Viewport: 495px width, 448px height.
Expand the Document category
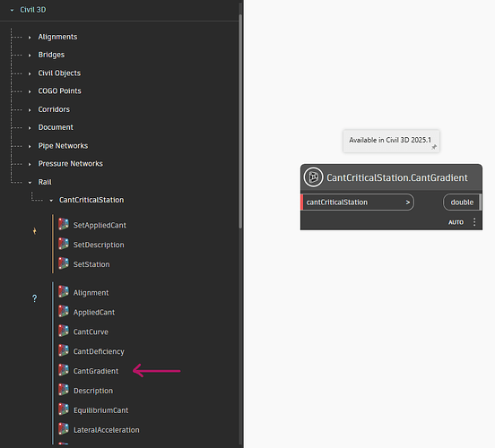(x=30, y=128)
